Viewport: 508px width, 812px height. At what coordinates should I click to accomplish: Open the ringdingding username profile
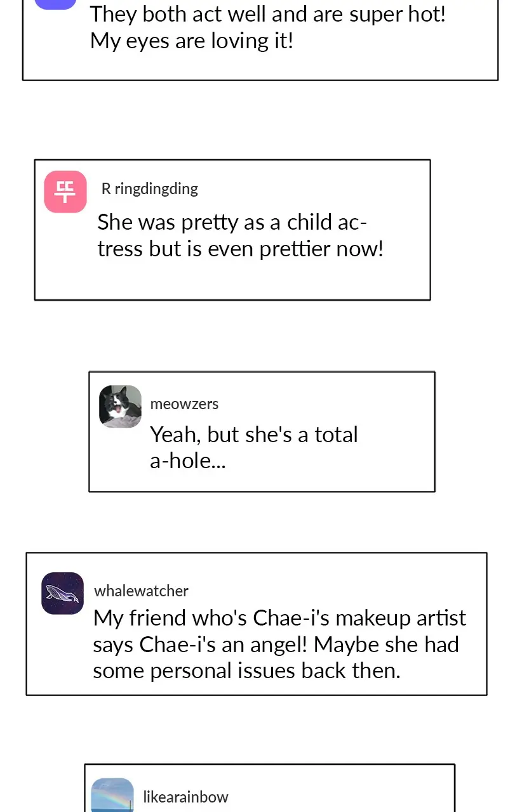(x=156, y=188)
